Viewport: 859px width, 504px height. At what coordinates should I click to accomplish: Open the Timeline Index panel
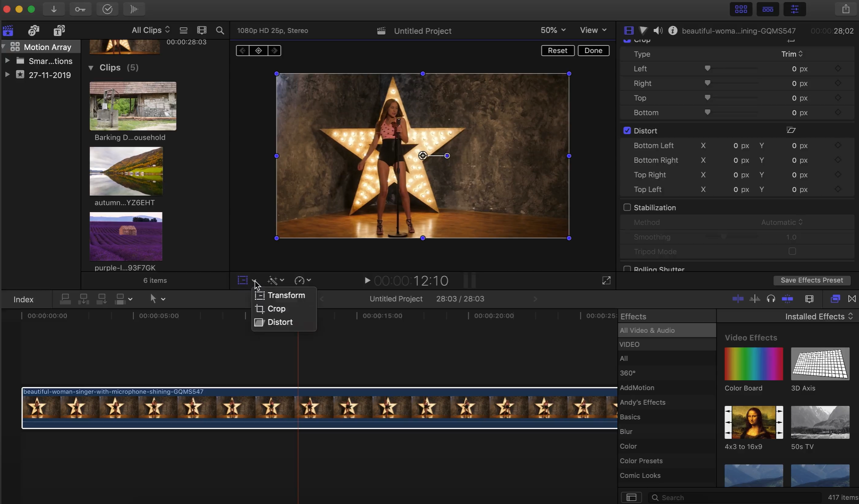coord(23,299)
